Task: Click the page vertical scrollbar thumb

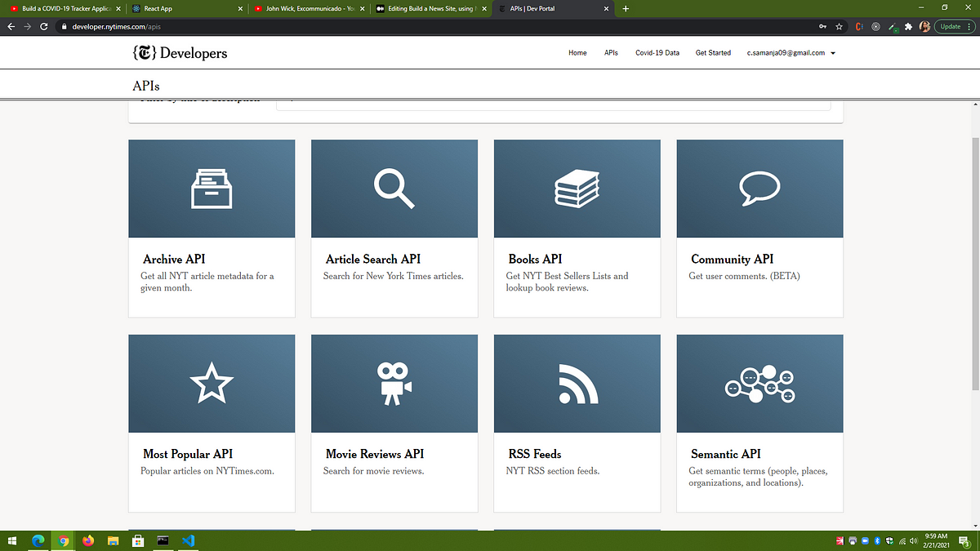Action: tap(975, 263)
